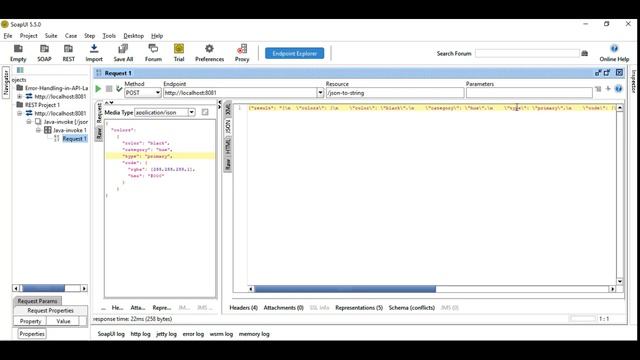
Task: Submit request with green play arrow
Action: point(98,89)
